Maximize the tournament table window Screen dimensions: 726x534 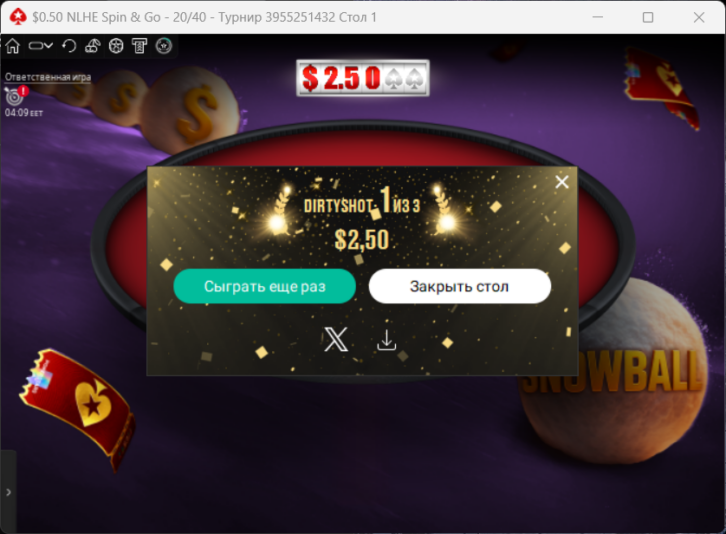point(648,18)
